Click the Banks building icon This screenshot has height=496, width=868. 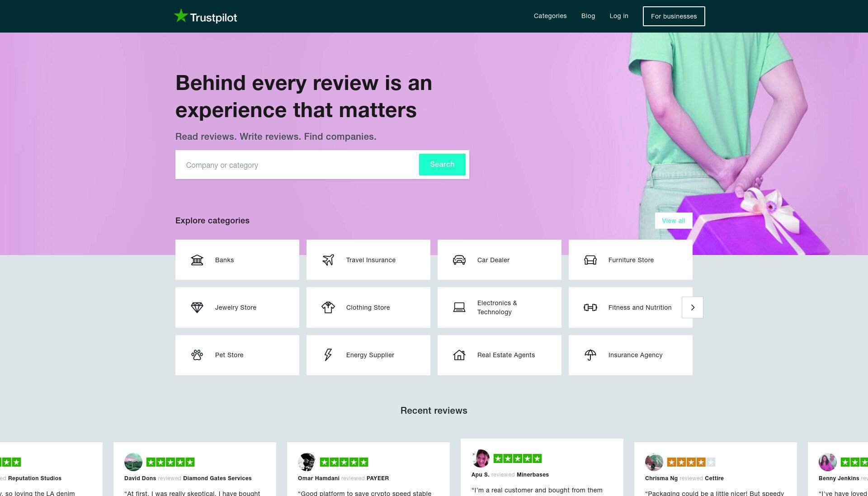pyautogui.click(x=197, y=260)
